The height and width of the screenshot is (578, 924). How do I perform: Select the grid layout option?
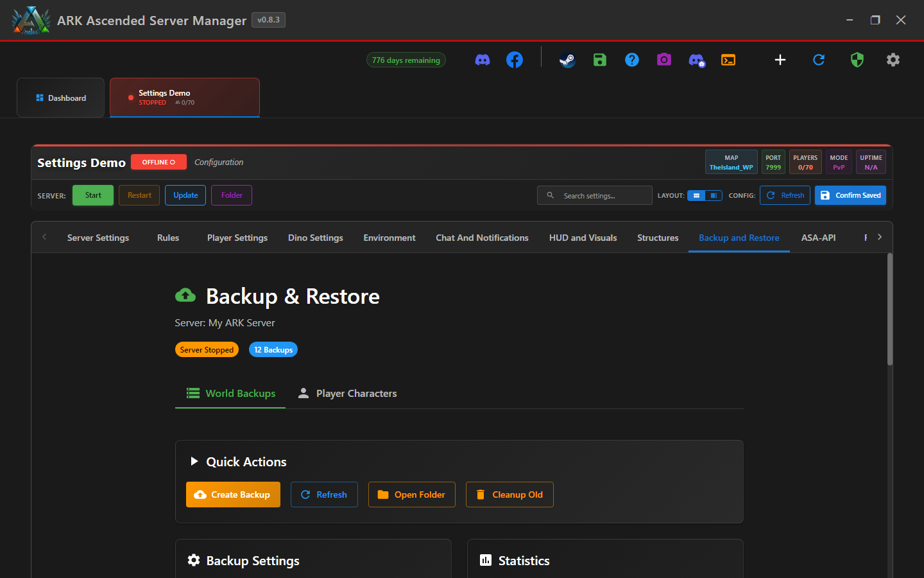[x=696, y=195]
